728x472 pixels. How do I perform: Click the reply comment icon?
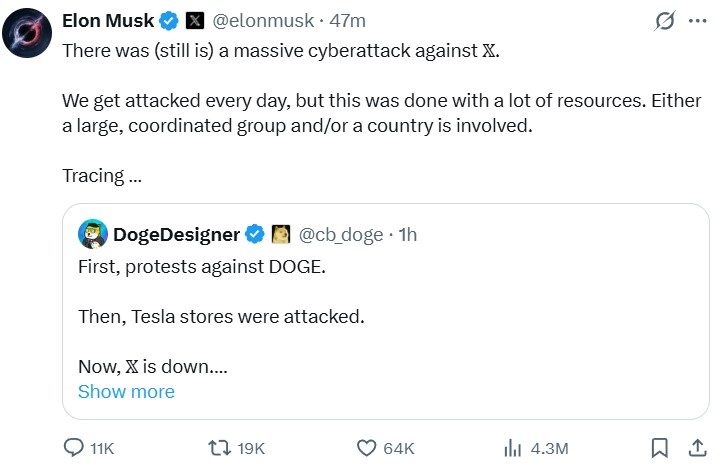(75, 447)
